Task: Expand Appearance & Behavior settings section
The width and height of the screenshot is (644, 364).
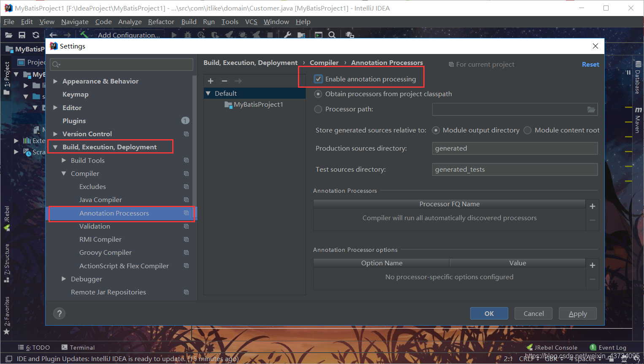Action: tap(55, 81)
